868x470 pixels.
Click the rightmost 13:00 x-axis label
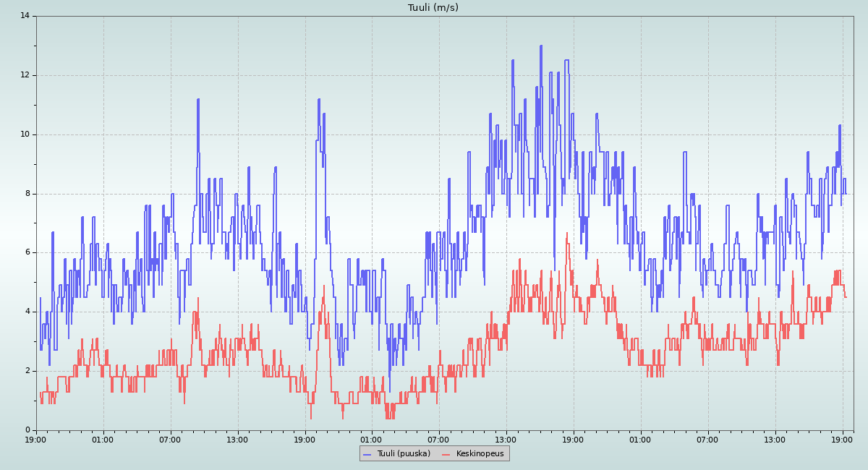click(775, 439)
